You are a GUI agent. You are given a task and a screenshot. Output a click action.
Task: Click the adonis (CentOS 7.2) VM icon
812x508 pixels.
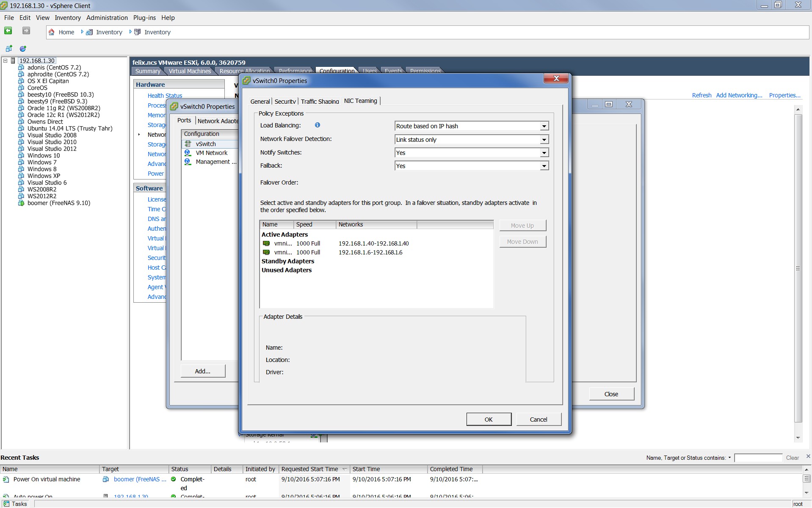[x=21, y=67]
